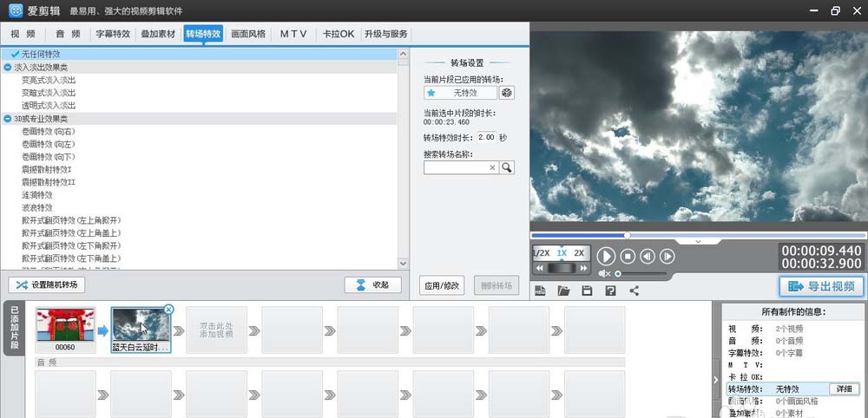Click the 双击此处添加视频 placeholder
Image resolution: width=868 pixels, height=418 pixels.
pos(216,330)
